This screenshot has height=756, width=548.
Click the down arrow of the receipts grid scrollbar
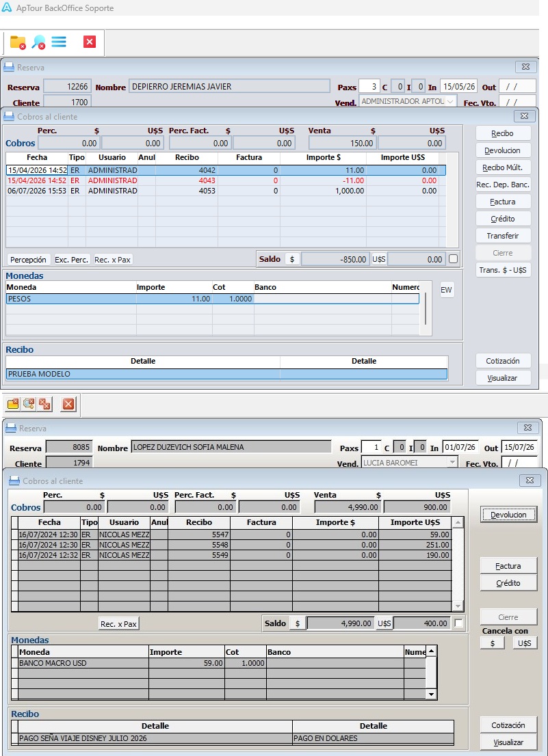458,606
